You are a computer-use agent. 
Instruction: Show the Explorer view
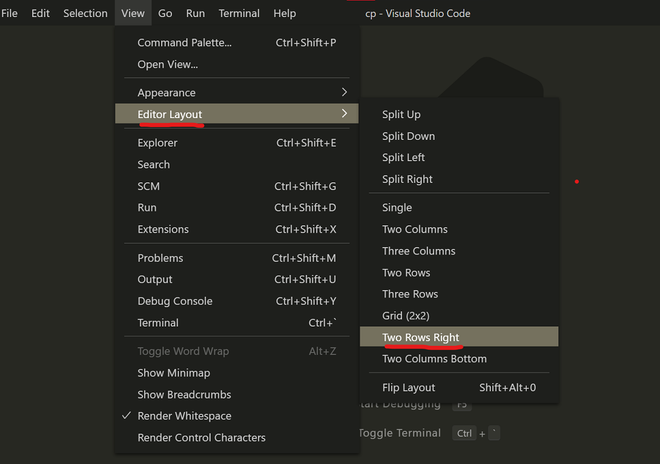pyautogui.click(x=237, y=143)
